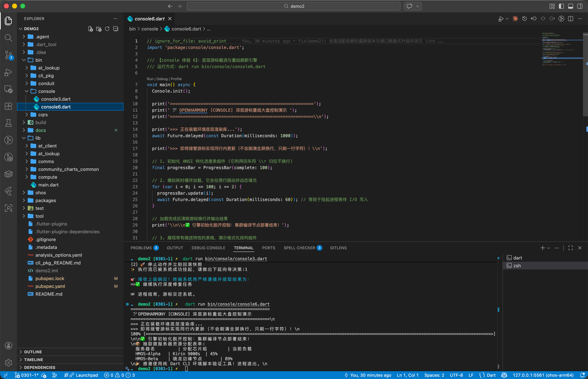Open the new terminal launch profile dropdown
Screen dimensions: 588x379
(x=549, y=248)
